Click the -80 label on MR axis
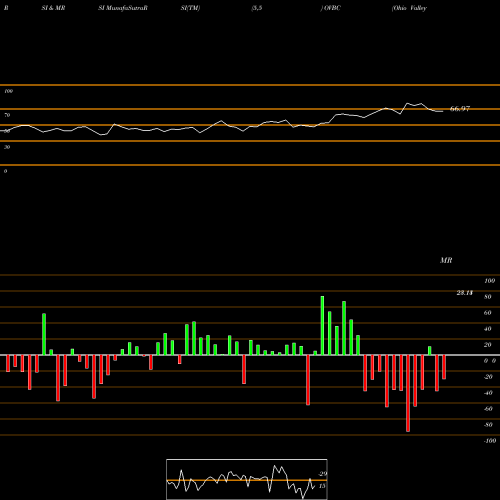The height and width of the screenshot is (500, 500). click(488, 425)
